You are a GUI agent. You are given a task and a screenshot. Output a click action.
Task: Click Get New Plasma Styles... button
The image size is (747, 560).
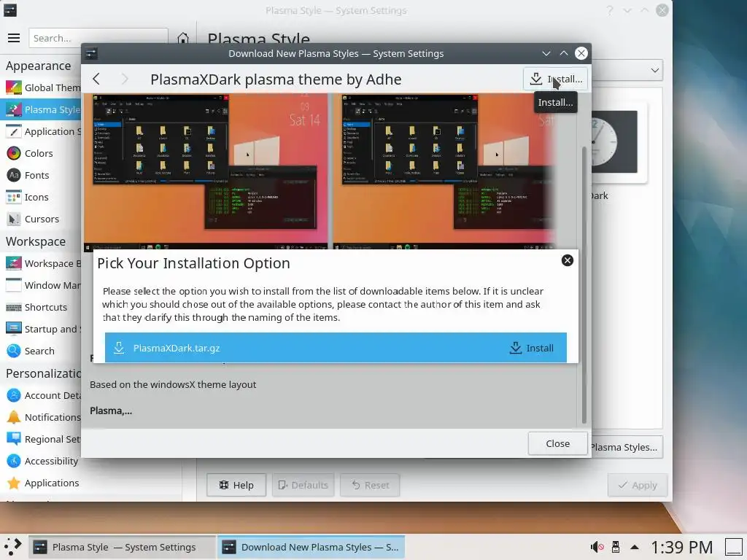click(626, 447)
